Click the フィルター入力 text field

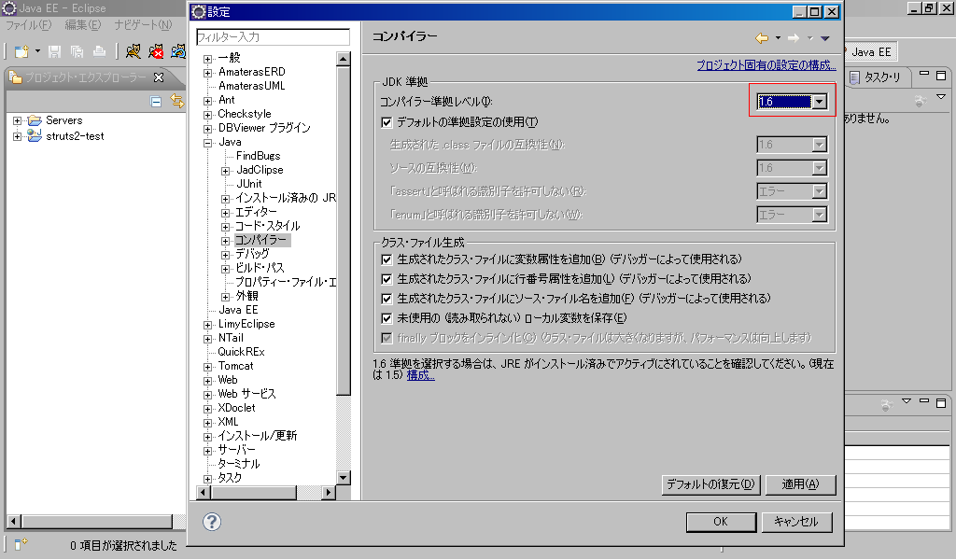(x=274, y=37)
